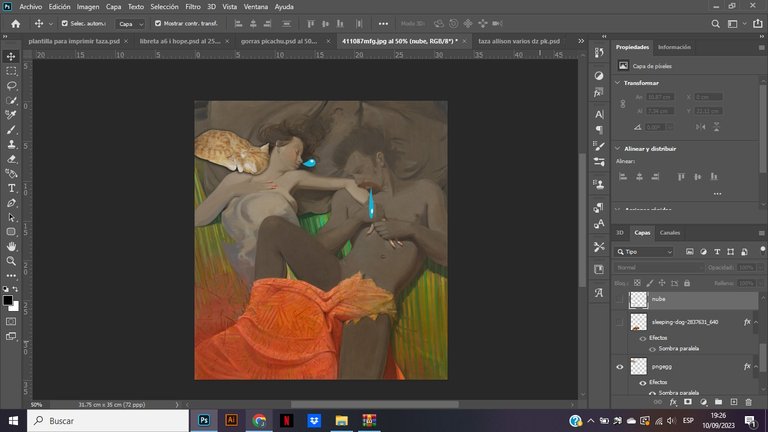Hide the pngegg layer with eye icon
Image resolution: width=768 pixels, height=432 pixels.
coord(620,366)
